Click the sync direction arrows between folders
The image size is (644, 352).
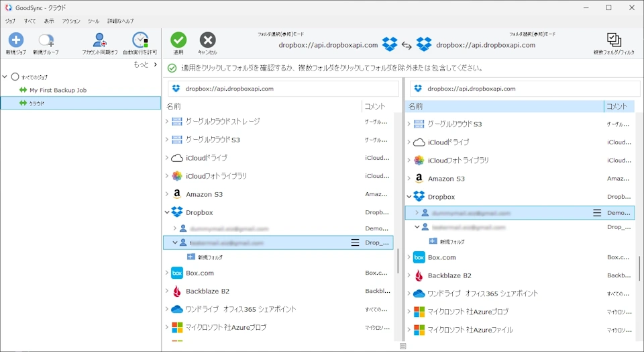coord(407,46)
